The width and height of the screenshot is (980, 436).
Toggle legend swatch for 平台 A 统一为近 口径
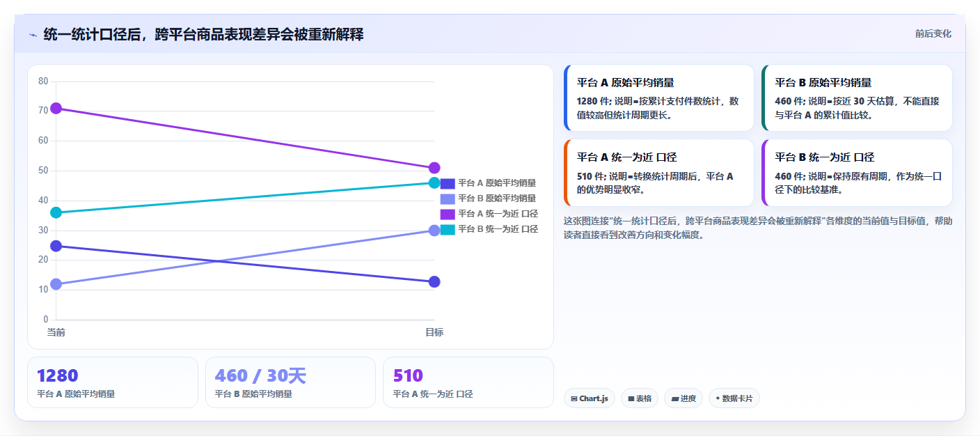point(448,214)
